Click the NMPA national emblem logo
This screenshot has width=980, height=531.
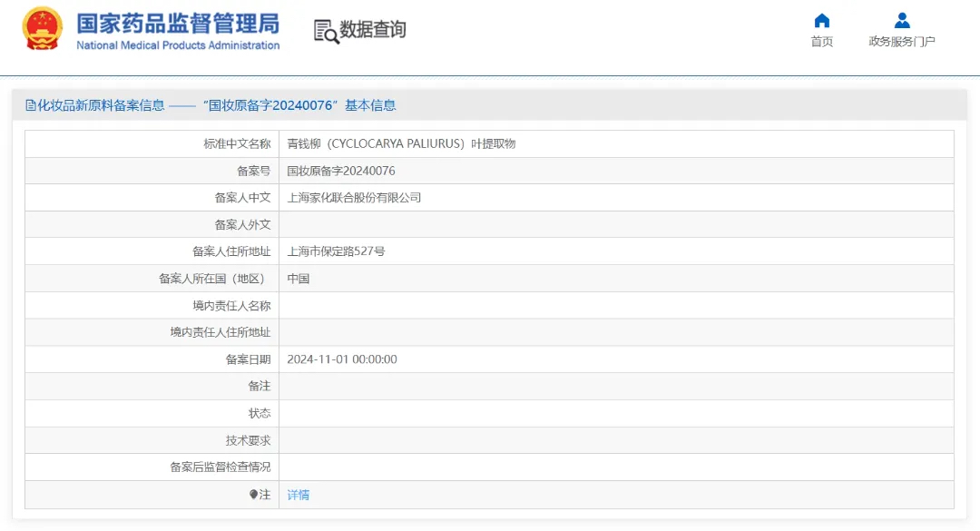pos(42,28)
